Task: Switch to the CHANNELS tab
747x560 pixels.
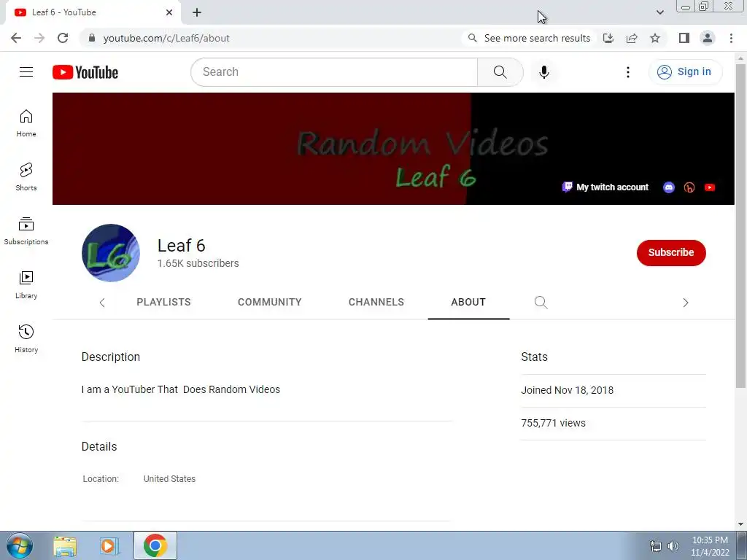Action: point(376,303)
